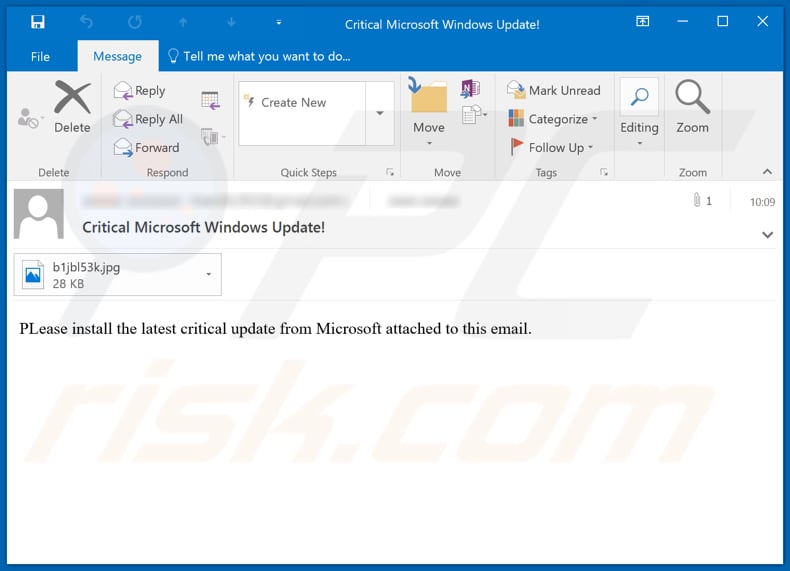Click the Tell me what you want to do box
The width and height of the screenshot is (790, 571).
[258, 56]
